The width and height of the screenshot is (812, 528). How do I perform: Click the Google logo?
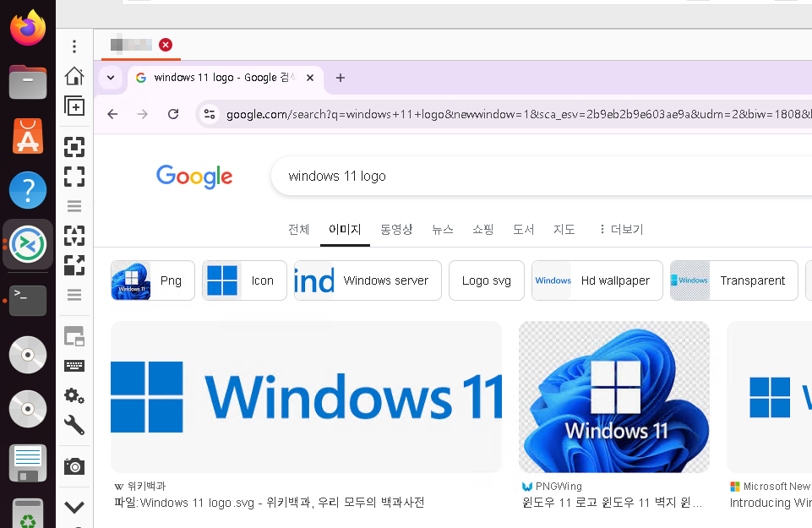[194, 177]
